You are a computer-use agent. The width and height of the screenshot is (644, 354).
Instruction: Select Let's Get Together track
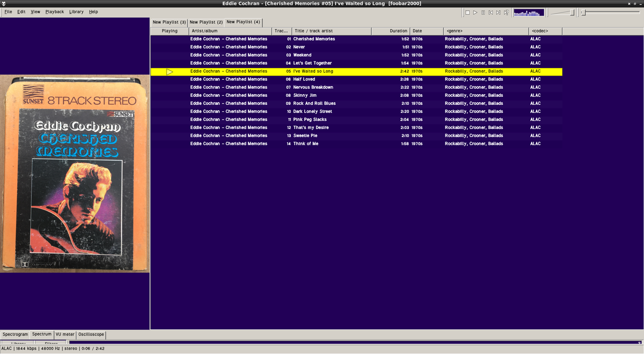[x=312, y=63]
